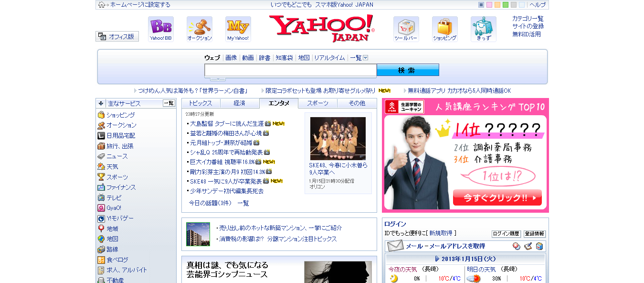
Task: Click the GyaO! icon
Action: tap(101, 208)
